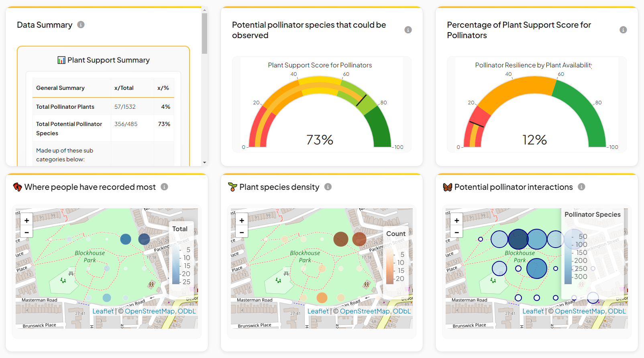
Task: Zoom in on Plant species density map
Action: click(x=242, y=220)
